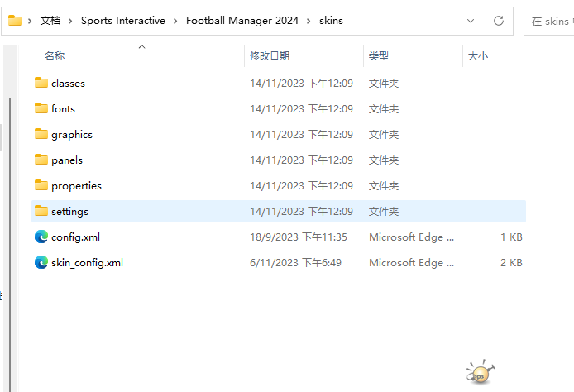Go to the Football Manager 2024 breadcrumb
Image resolution: width=574 pixels, height=392 pixels.
click(242, 21)
